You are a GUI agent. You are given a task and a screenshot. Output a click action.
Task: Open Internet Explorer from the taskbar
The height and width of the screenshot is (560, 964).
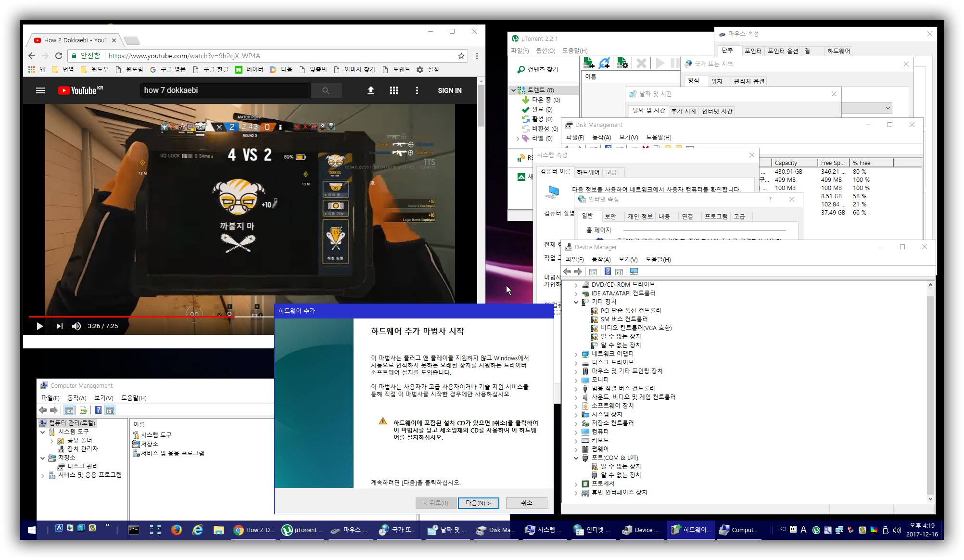[198, 530]
